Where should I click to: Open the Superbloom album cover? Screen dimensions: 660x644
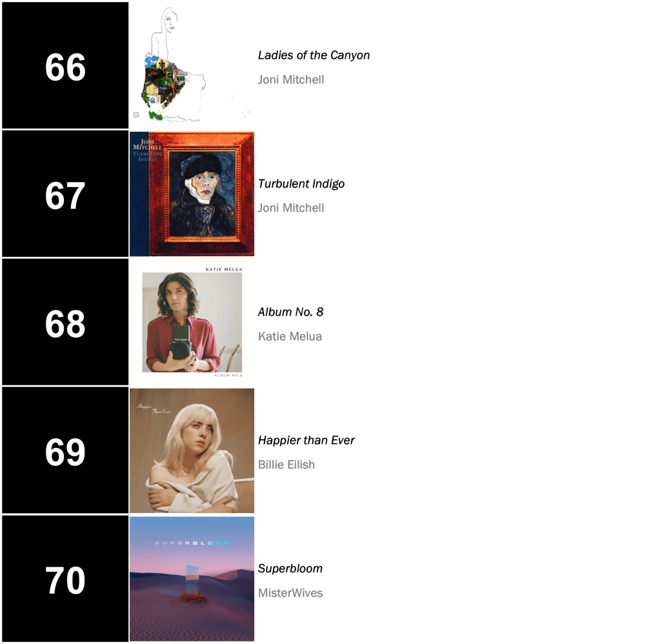192,579
